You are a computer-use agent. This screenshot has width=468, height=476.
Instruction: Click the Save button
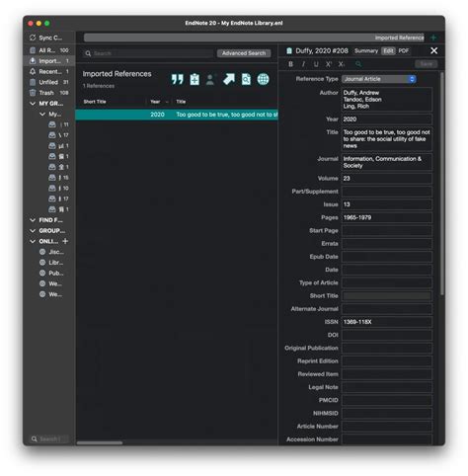[x=427, y=64]
